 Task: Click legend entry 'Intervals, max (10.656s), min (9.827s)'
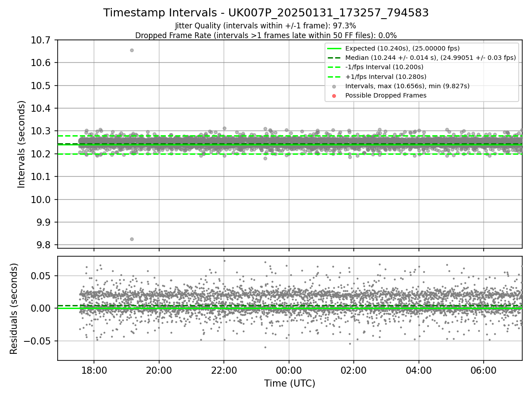(407, 86)
